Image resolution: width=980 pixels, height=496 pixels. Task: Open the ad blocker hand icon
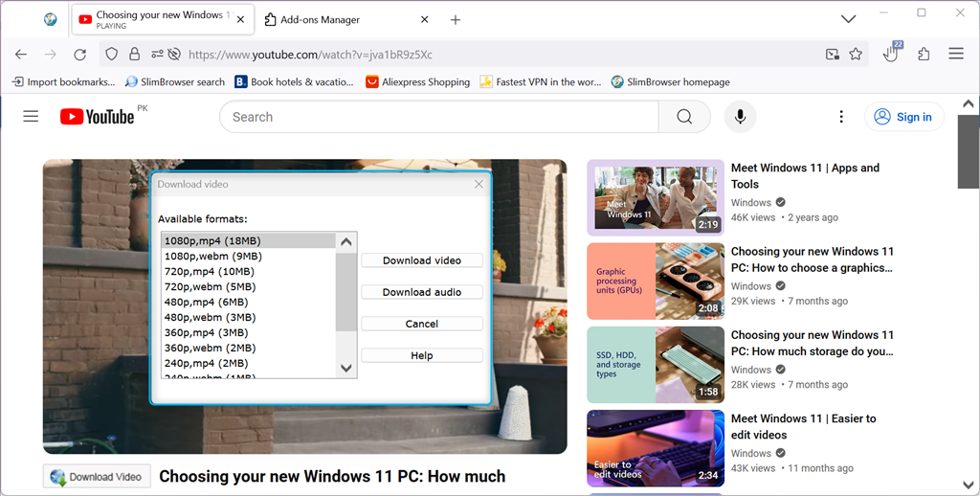coord(892,53)
